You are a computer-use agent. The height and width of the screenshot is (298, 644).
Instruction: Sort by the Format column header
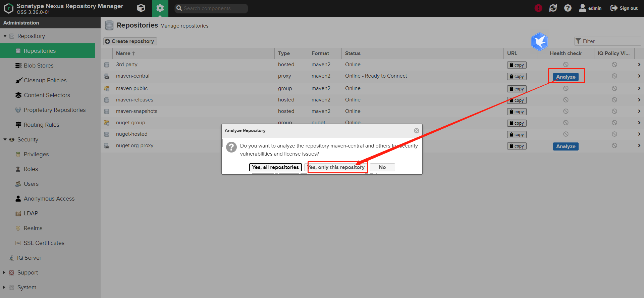pos(325,53)
